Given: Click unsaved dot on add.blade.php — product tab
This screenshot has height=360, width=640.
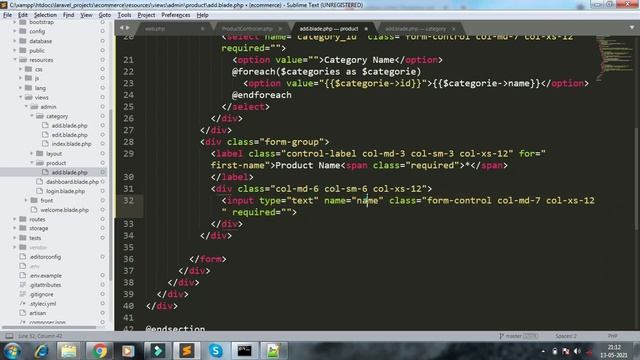Looking at the screenshot, I should (x=366, y=29).
